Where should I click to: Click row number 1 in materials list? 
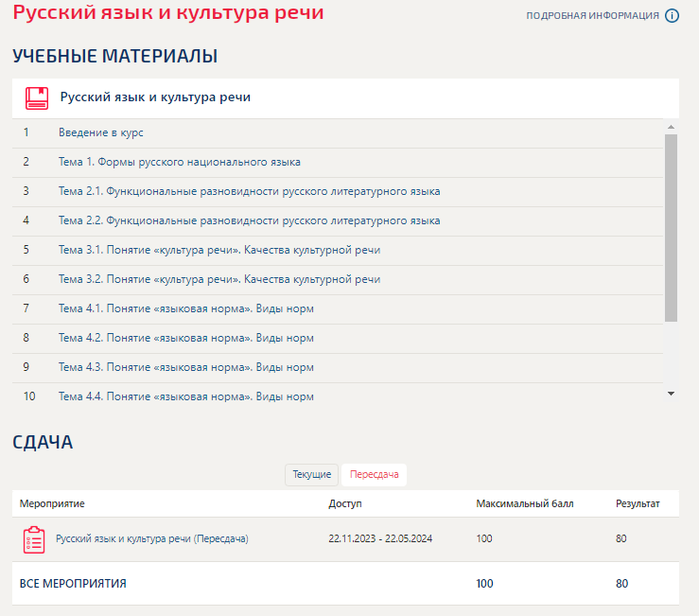click(x=26, y=132)
